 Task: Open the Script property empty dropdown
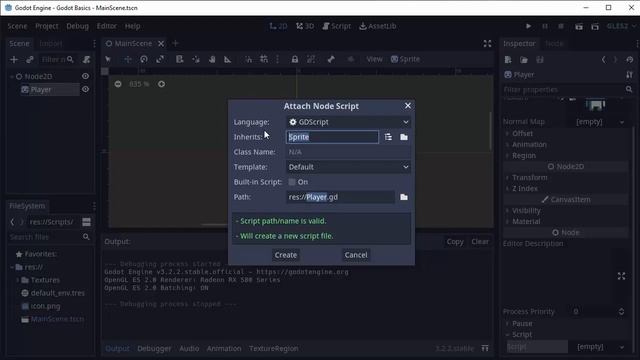(x=600, y=347)
